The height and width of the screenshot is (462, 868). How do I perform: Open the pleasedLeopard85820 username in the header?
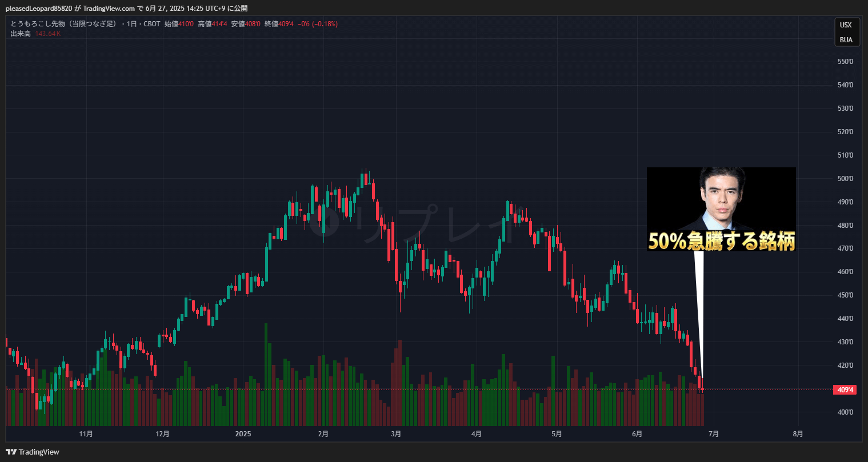(39, 9)
